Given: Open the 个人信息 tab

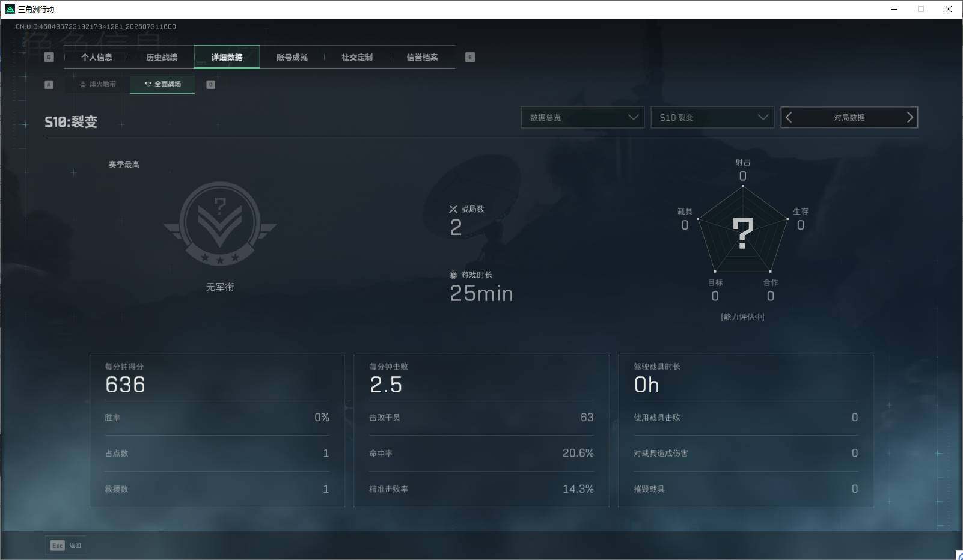Looking at the screenshot, I should click(97, 58).
